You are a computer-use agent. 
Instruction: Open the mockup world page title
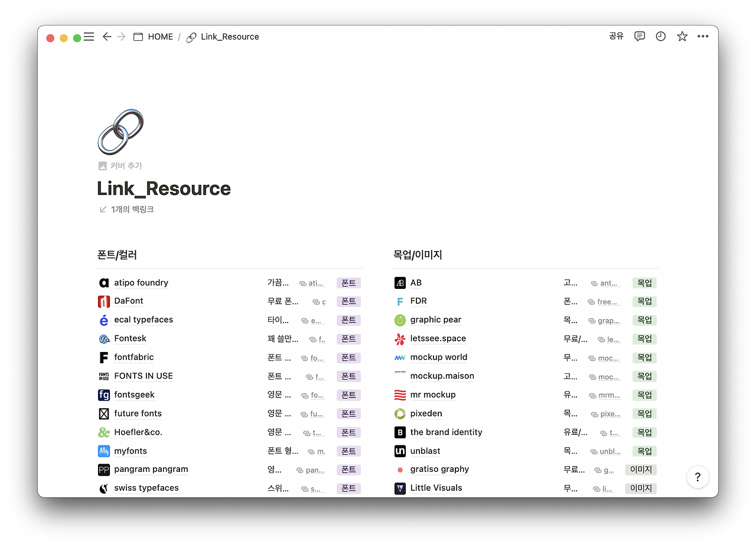pos(439,357)
